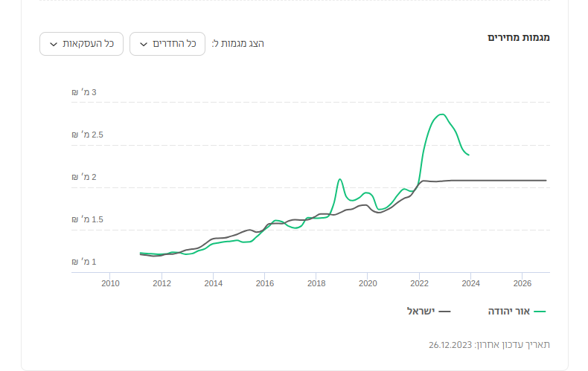Click the right end of the gray ישראל line

(x=546, y=180)
